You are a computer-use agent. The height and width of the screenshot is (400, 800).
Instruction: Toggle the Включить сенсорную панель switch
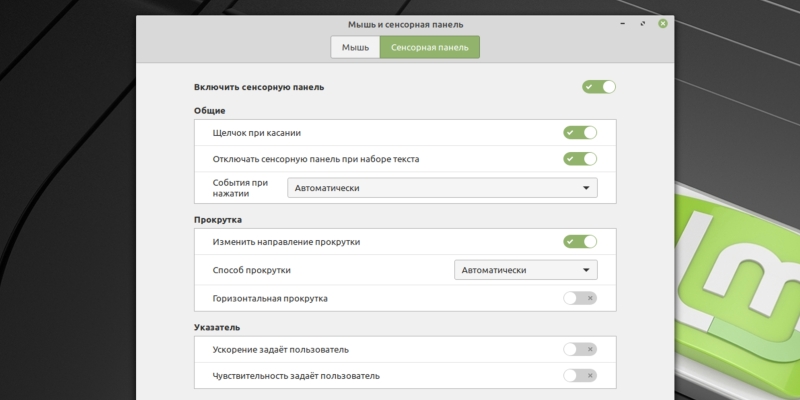coord(598,87)
